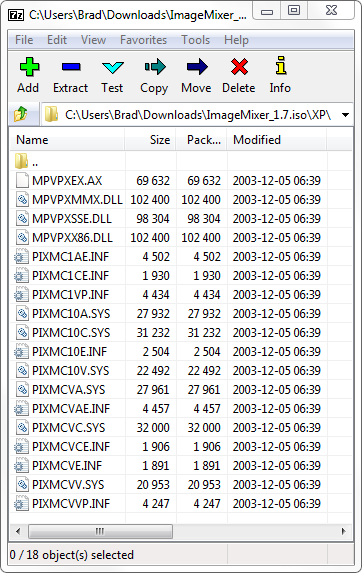Select the parent folder '..' icon
Image resolution: width=362 pixels, height=573 pixels.
22,161
